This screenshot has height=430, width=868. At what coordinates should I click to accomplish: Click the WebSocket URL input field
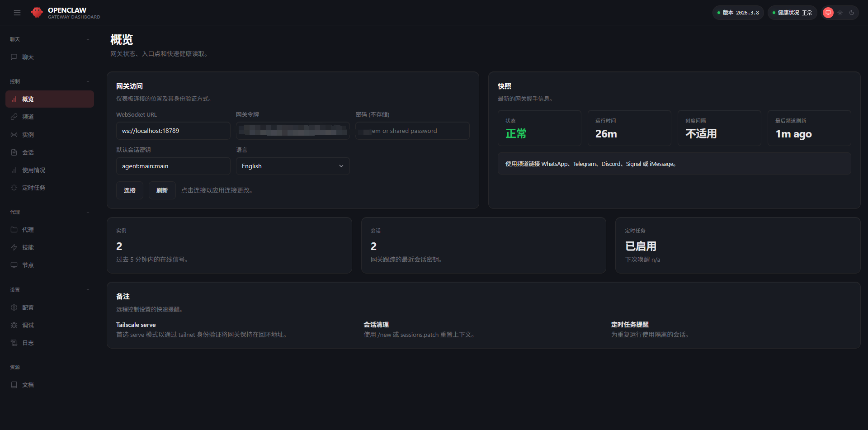pos(173,131)
